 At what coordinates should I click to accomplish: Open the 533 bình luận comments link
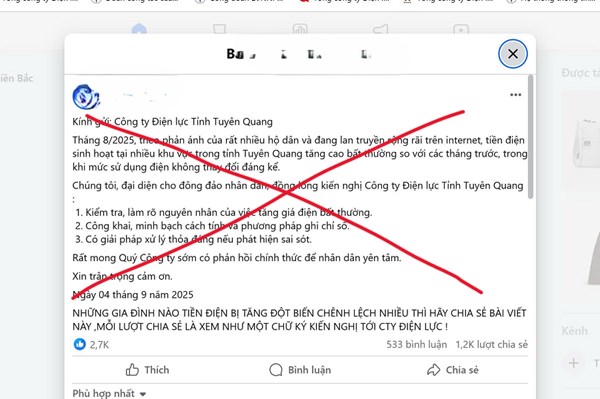tap(416, 345)
